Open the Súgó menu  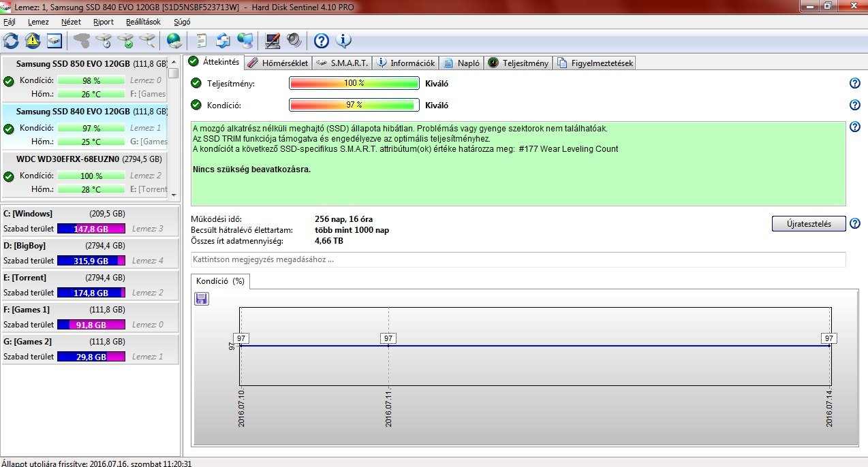[182, 22]
